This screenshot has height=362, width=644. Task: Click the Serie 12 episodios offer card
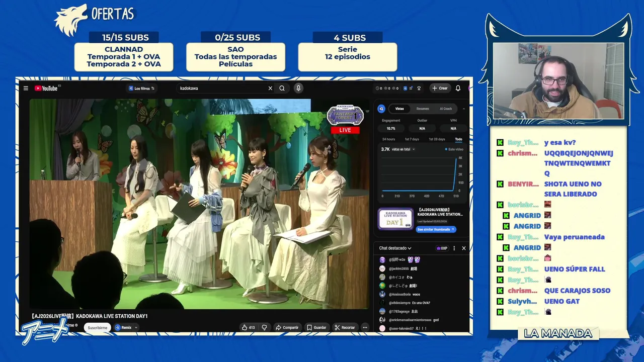point(347,57)
